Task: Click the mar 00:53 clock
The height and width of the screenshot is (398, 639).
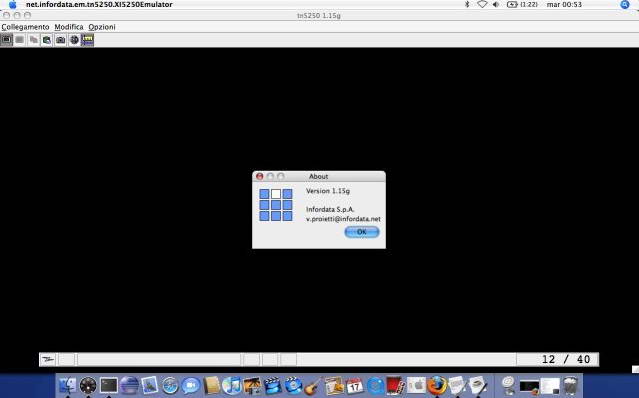Action: point(564,4)
